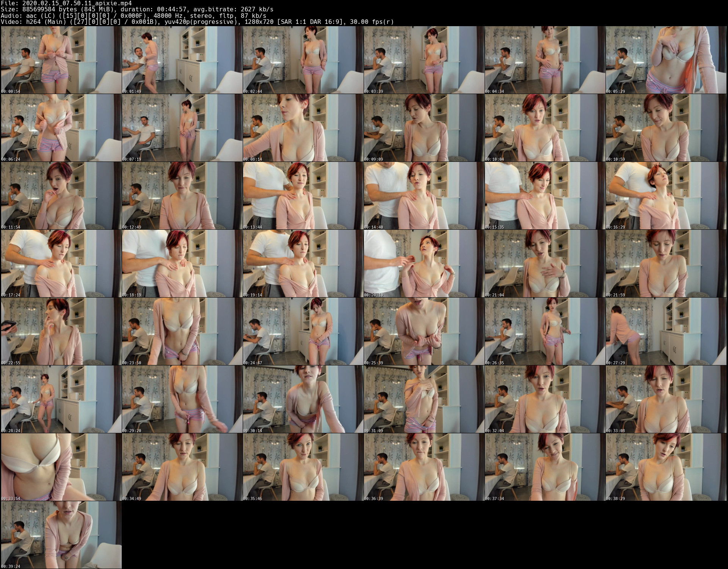View the capture marked 00:23:50

(x=182, y=331)
